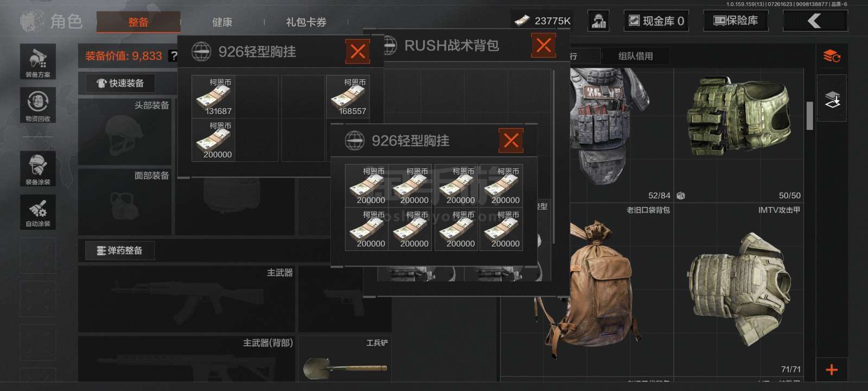
Task: Open the 装备涂装 skin icon
Action: (x=38, y=169)
